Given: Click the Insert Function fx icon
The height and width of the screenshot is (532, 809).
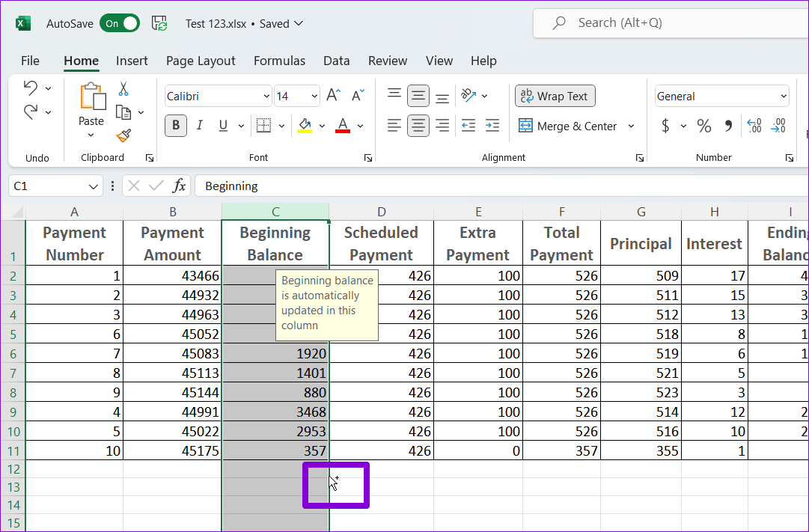Looking at the screenshot, I should (179, 186).
